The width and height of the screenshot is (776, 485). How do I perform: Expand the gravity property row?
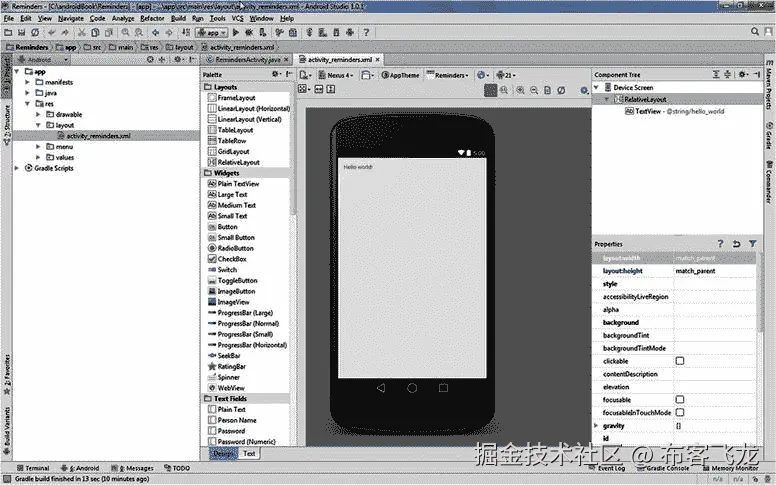[596, 426]
